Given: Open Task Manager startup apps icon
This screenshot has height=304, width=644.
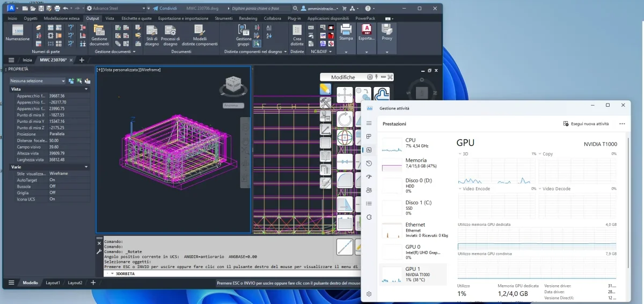Looking at the screenshot, I should pyautogui.click(x=369, y=177).
